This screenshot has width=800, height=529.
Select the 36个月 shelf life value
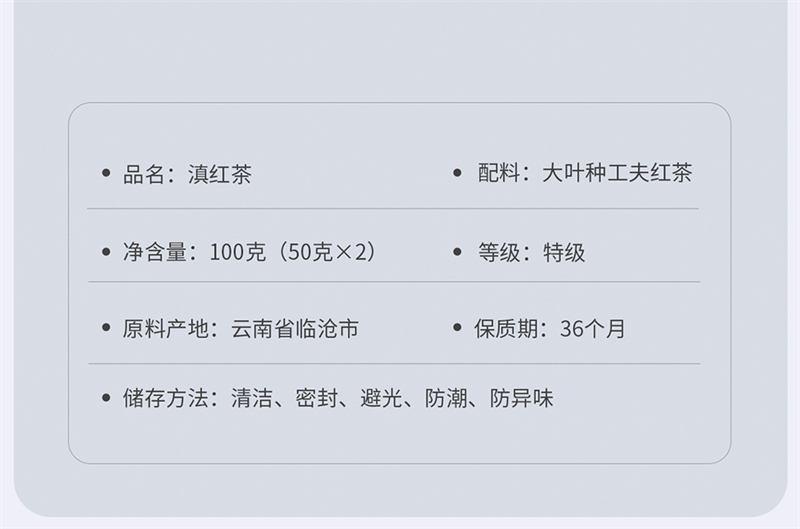593,329
